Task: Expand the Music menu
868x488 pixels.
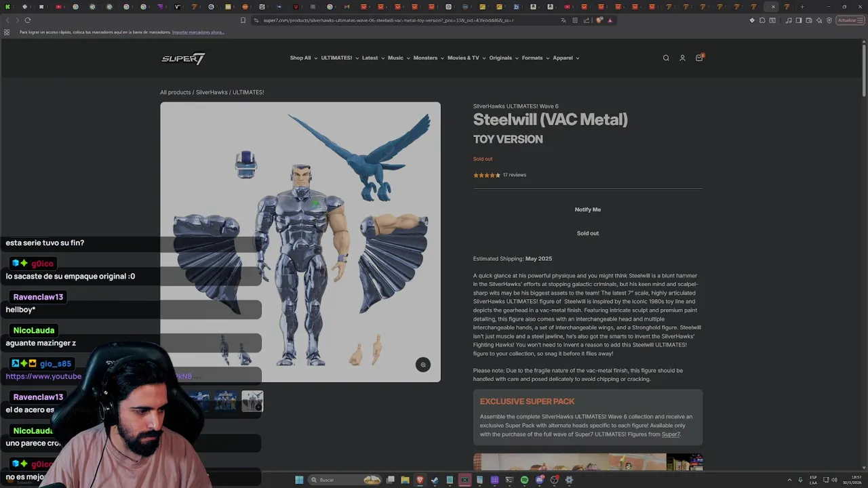Action: pyautogui.click(x=399, y=58)
